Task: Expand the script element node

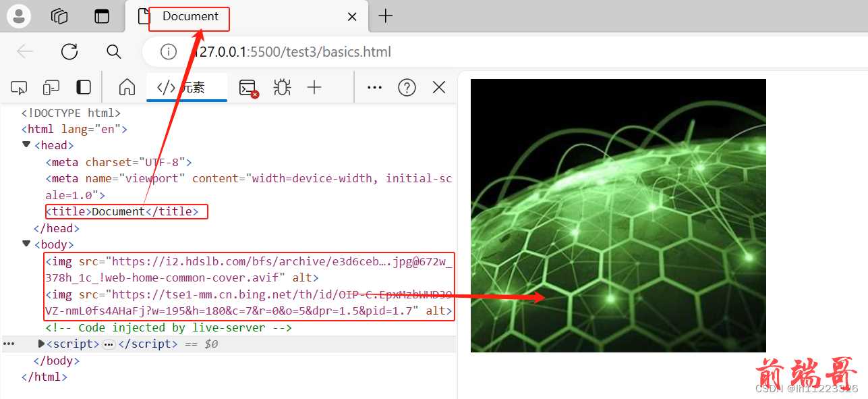Action: tap(41, 344)
